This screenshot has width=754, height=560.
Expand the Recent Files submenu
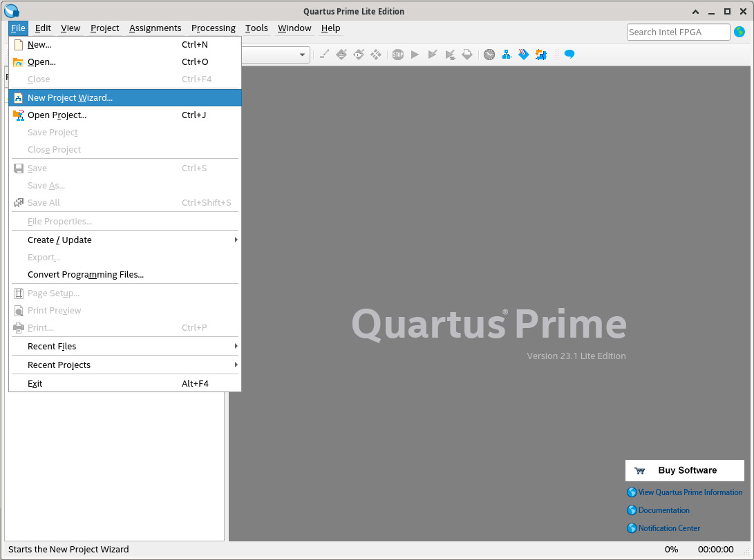pos(125,346)
